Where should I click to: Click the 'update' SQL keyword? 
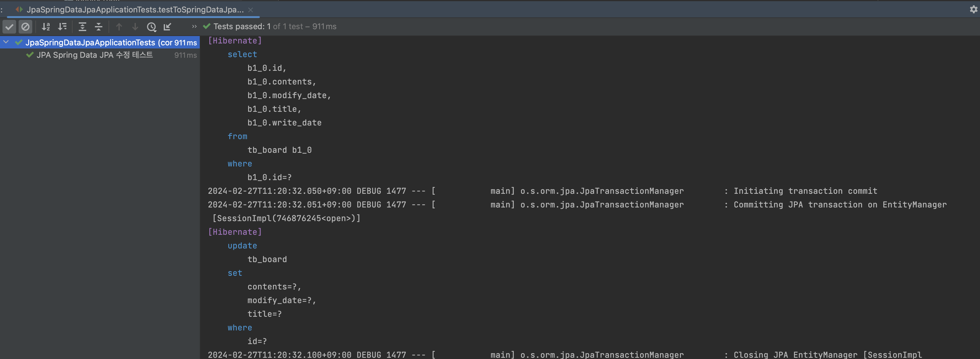click(242, 246)
